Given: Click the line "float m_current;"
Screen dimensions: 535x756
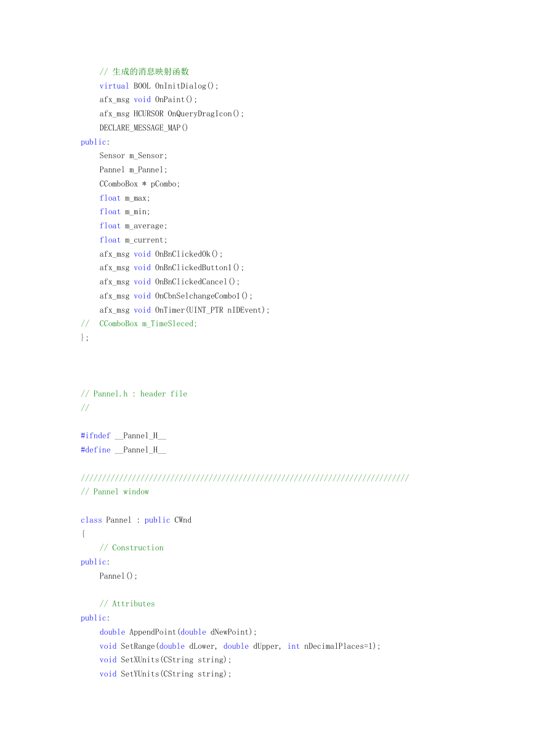Looking at the screenshot, I should [x=134, y=240].
